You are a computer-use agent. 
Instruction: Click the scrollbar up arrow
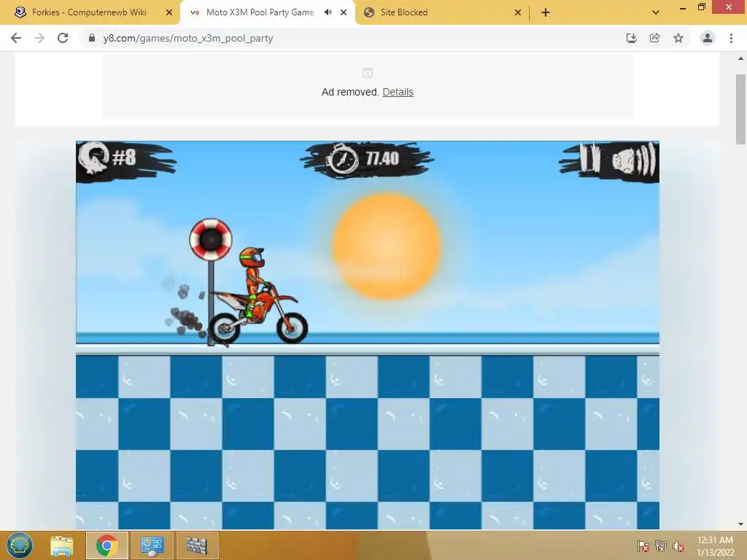(x=741, y=58)
